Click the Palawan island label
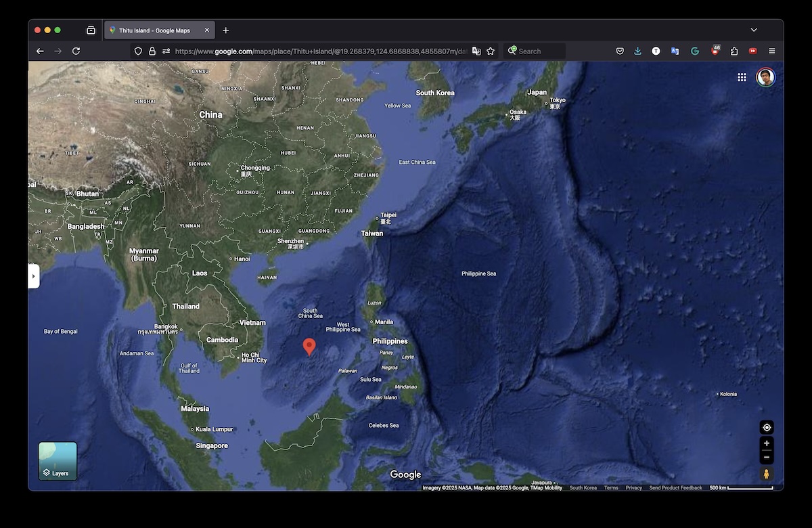 [348, 371]
